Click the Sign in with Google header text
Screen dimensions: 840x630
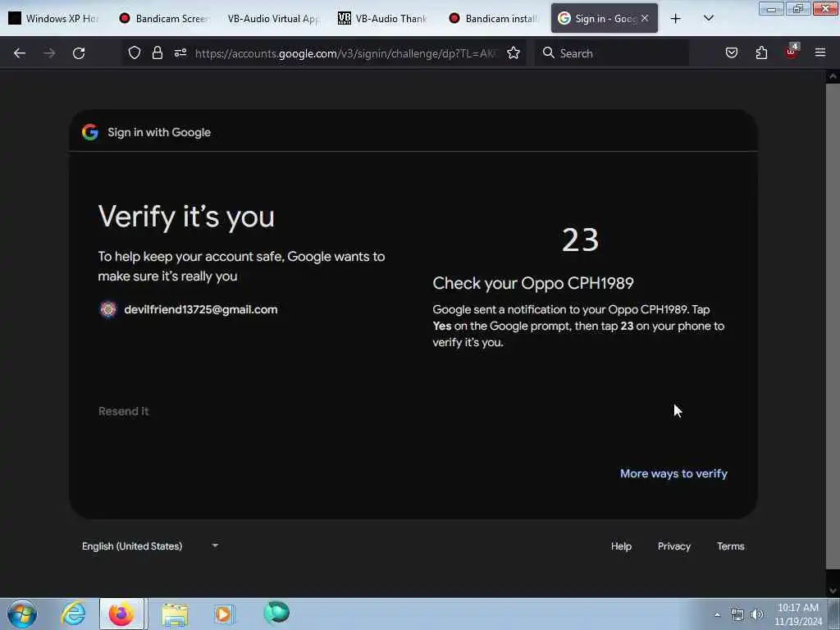(159, 132)
